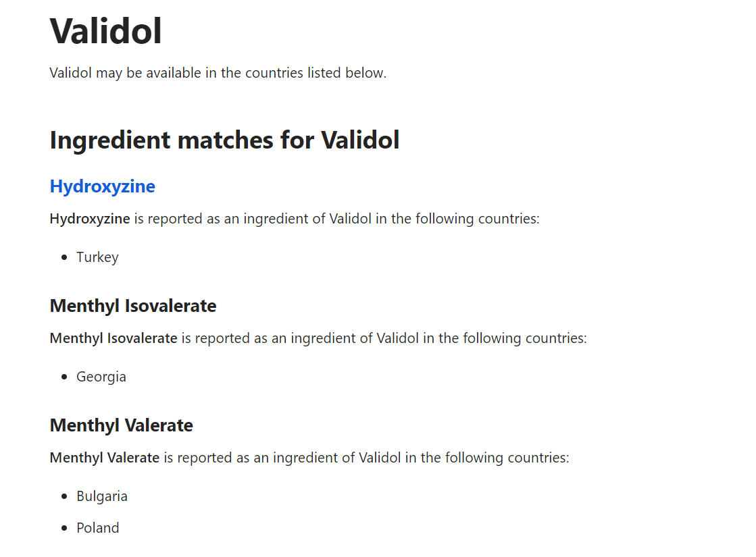
Task: Click the bullet next to Bulgaria
Action: pos(65,496)
